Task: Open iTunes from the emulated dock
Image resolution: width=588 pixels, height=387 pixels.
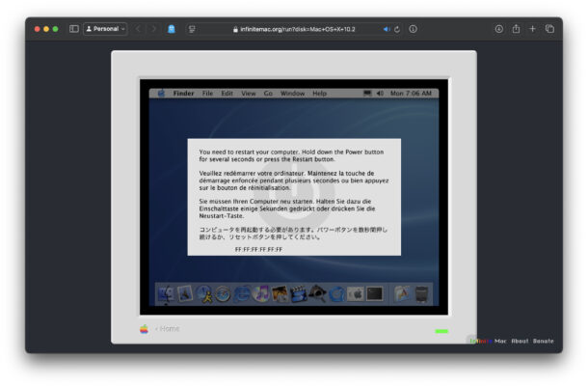Action: tap(260, 293)
